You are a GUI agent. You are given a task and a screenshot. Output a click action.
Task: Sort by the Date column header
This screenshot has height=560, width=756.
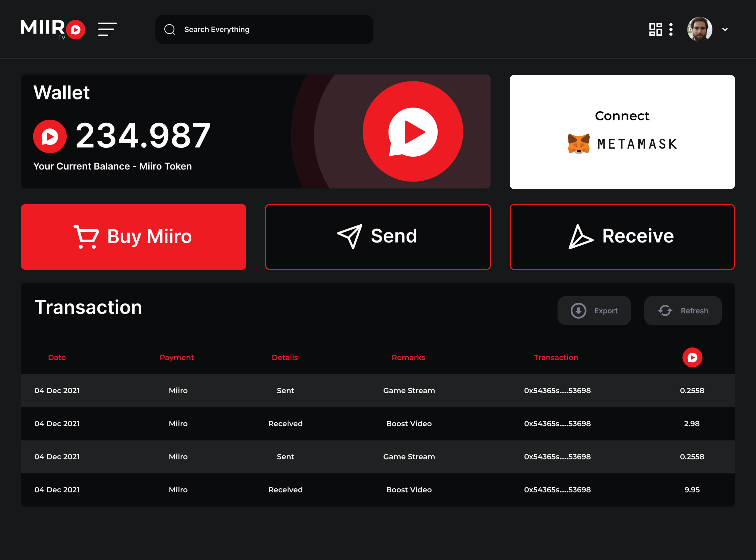pyautogui.click(x=57, y=357)
